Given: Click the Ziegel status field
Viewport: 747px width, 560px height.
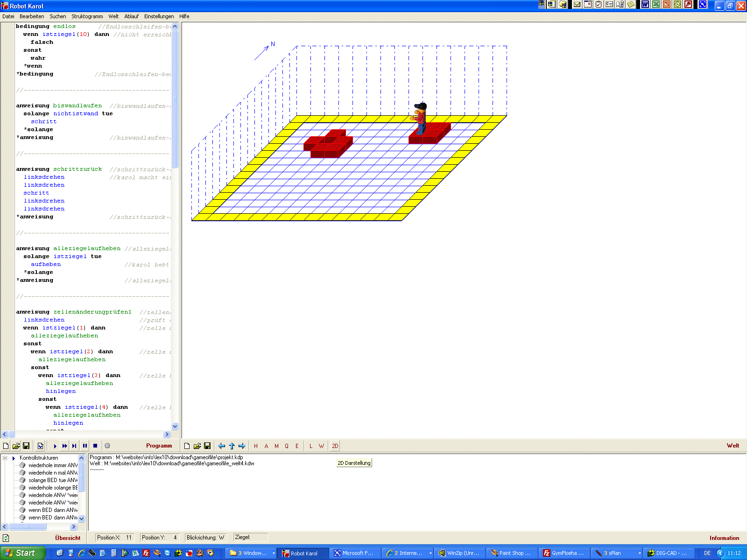Looking at the screenshot, I should coord(251,538).
